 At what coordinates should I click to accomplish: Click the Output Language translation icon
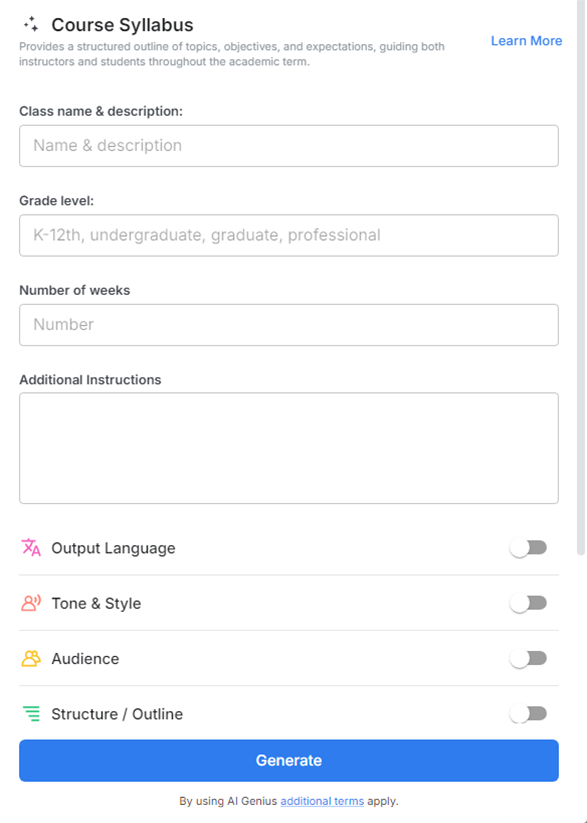(29, 547)
